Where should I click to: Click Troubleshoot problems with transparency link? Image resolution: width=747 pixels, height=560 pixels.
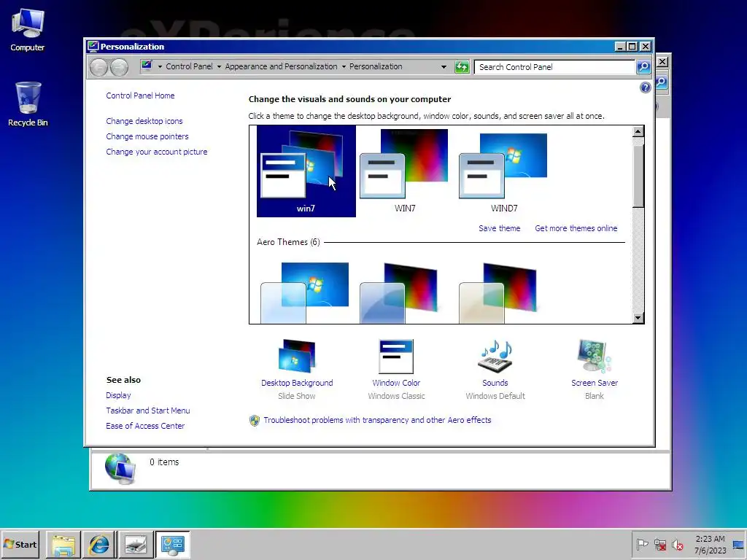(377, 420)
